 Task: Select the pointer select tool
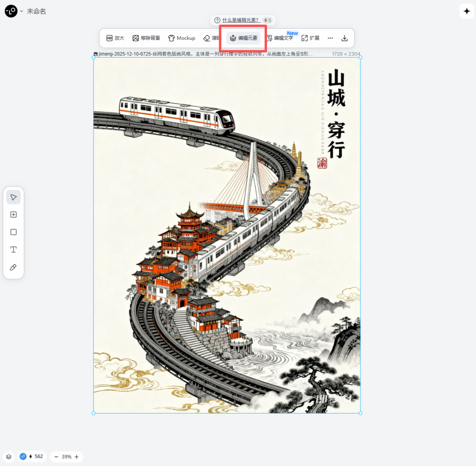click(x=13, y=198)
